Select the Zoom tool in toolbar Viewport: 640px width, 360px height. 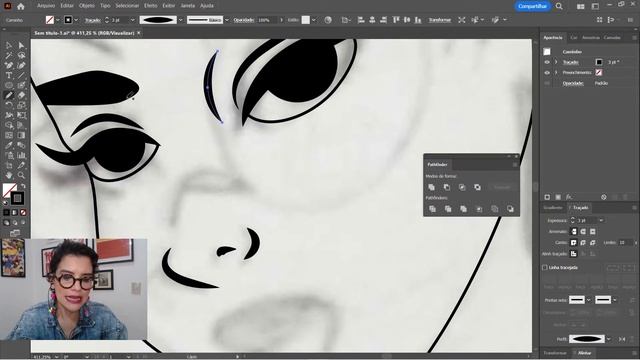21,175
